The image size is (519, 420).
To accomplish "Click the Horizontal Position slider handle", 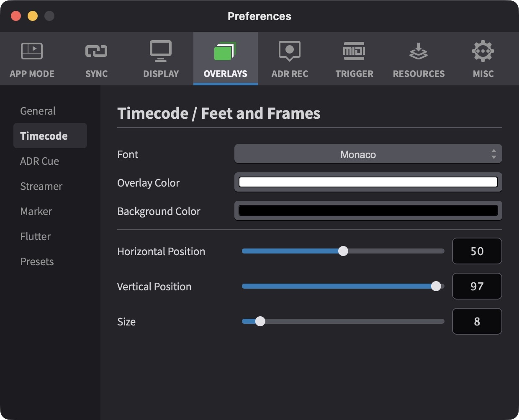I will click(343, 251).
